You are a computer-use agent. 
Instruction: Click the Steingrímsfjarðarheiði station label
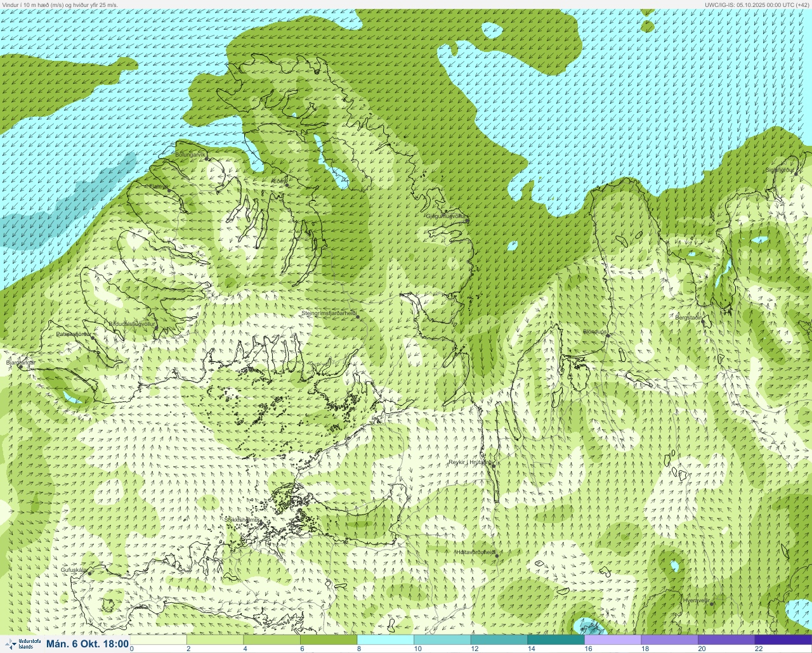click(x=329, y=313)
